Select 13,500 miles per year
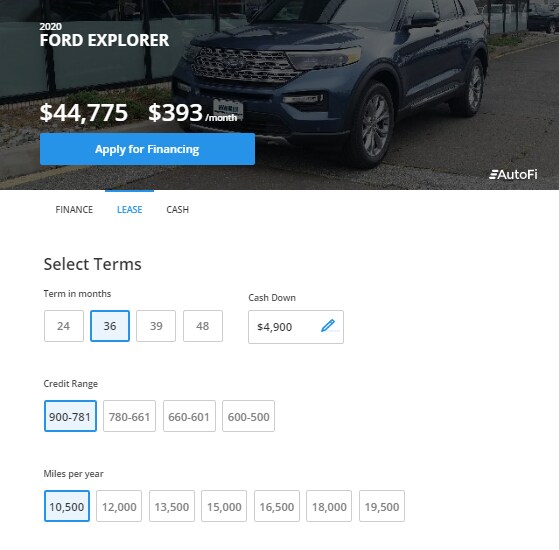Screen dimensions: 559x550 (x=172, y=506)
